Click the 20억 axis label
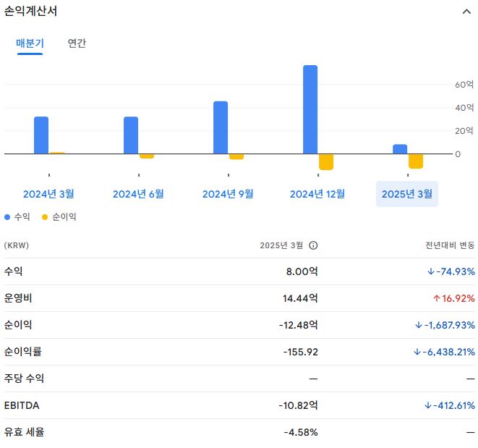 tap(464, 131)
